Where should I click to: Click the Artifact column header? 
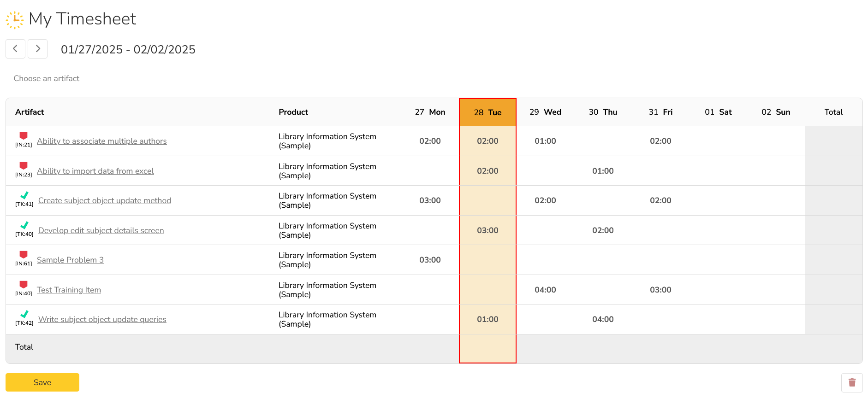(x=30, y=112)
